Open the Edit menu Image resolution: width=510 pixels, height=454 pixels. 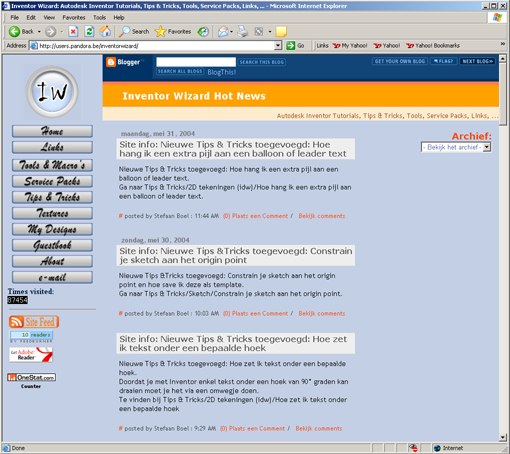pyautogui.click(x=31, y=17)
